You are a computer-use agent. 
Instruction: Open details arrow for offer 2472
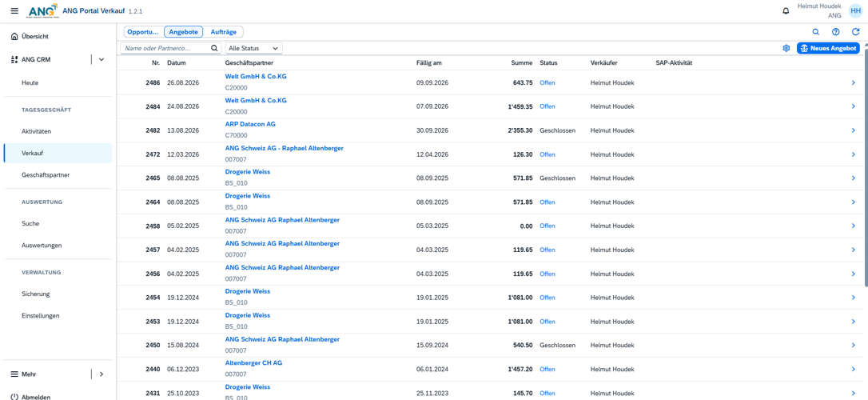[853, 154]
